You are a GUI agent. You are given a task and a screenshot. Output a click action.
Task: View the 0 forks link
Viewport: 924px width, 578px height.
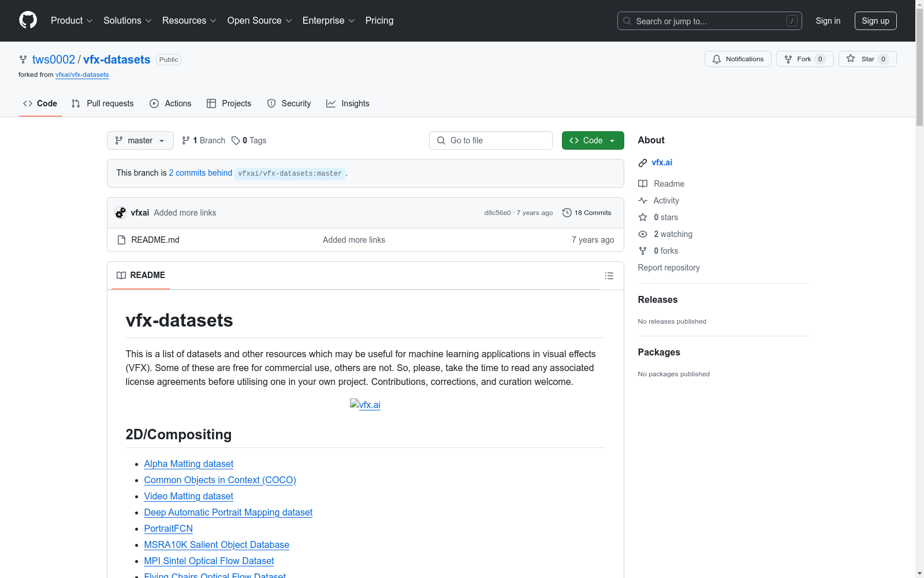(658, 251)
